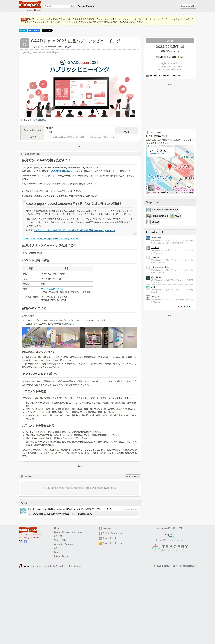
Task: Click the Login/Sign Up button
Action: point(188,6)
